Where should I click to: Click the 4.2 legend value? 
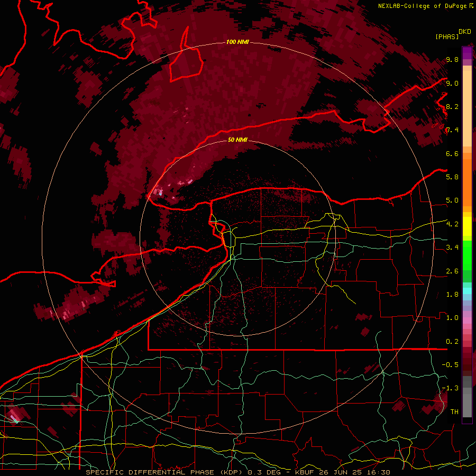tap(452, 224)
